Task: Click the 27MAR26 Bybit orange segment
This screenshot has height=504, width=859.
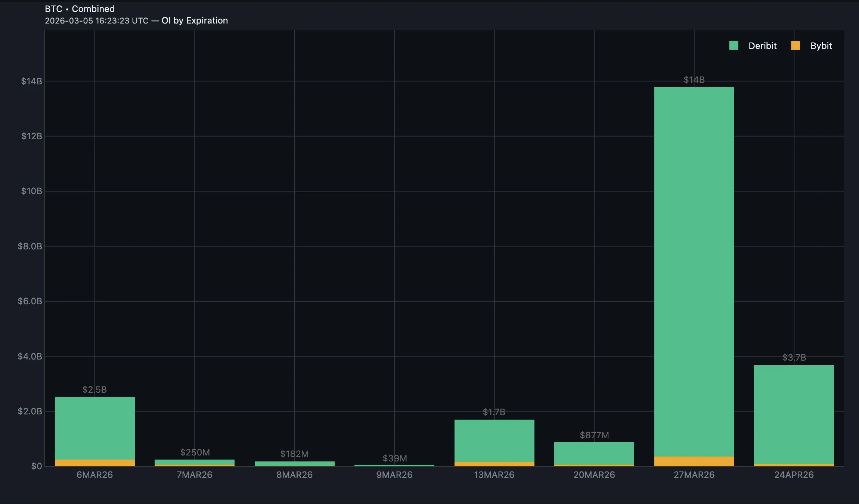Action: (x=694, y=461)
